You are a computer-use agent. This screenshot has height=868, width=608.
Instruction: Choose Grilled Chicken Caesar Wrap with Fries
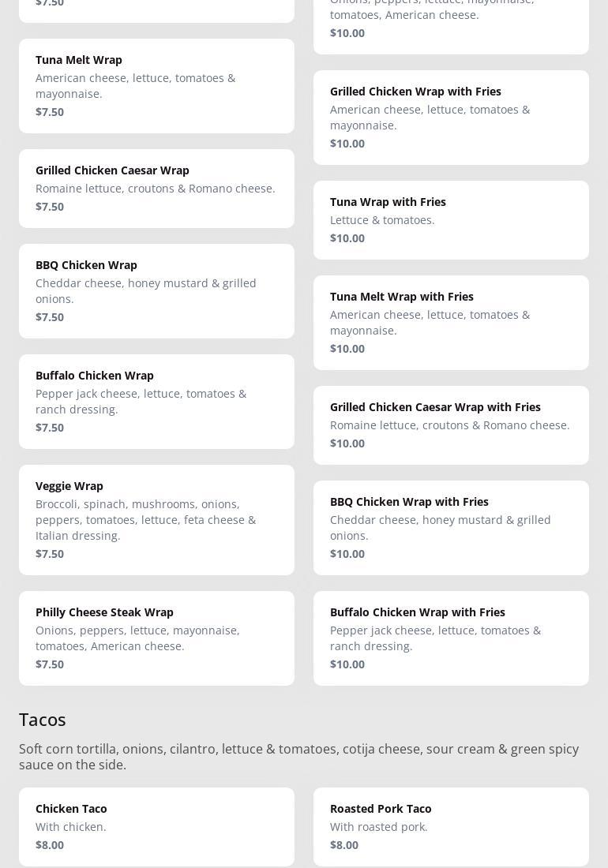click(x=451, y=425)
